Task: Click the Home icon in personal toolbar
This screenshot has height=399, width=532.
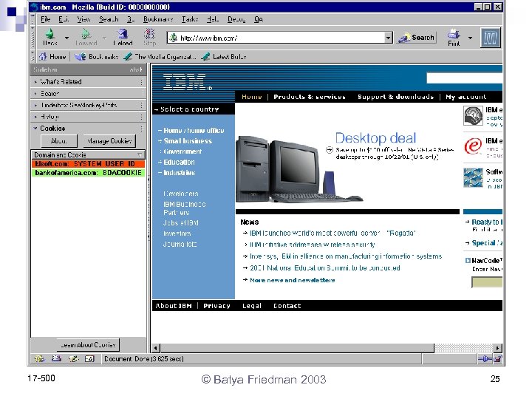Action: (x=43, y=56)
